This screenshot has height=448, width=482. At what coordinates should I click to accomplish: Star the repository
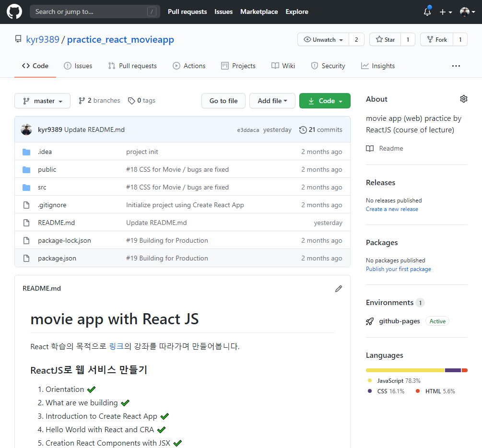[x=385, y=39]
